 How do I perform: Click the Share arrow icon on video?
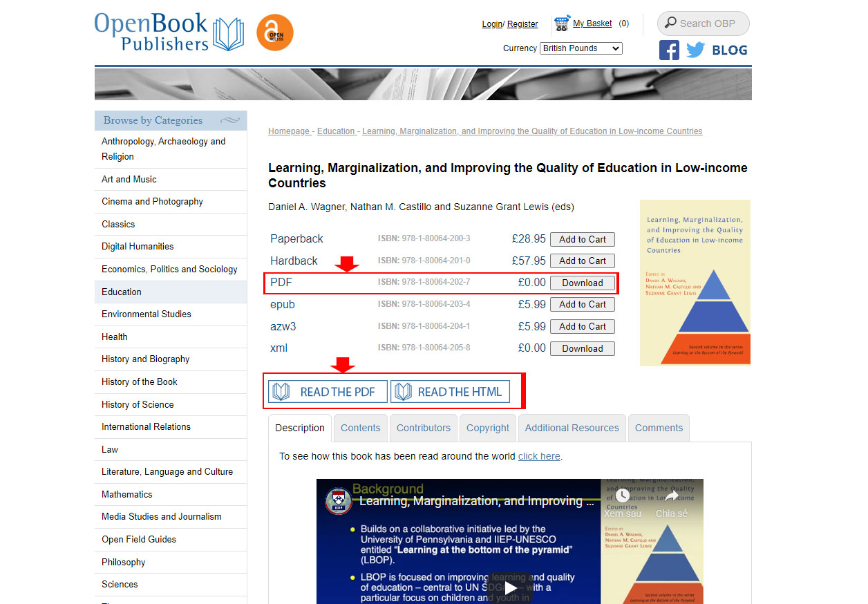point(672,496)
